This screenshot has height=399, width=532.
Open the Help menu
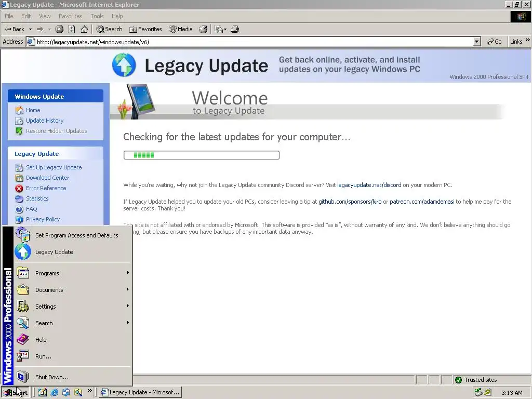pos(117,16)
